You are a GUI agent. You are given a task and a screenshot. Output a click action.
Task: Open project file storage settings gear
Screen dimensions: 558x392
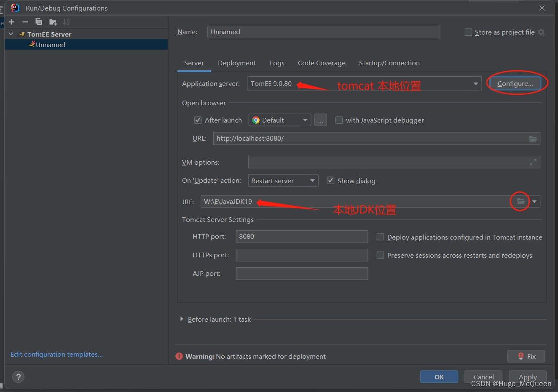click(x=542, y=32)
